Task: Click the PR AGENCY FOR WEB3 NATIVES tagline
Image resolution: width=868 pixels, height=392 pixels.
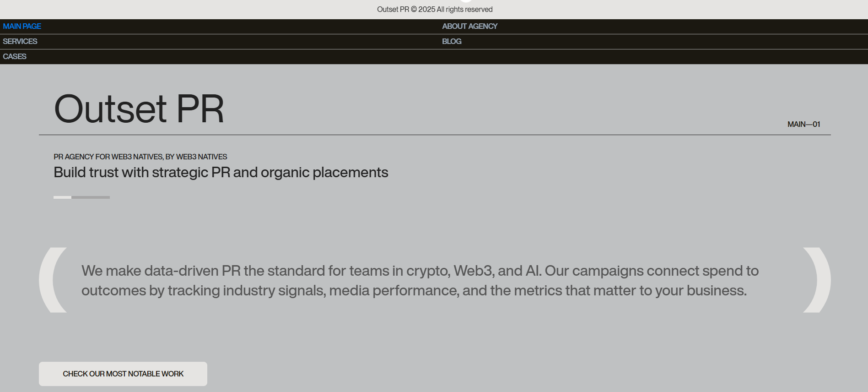Action: point(140,157)
